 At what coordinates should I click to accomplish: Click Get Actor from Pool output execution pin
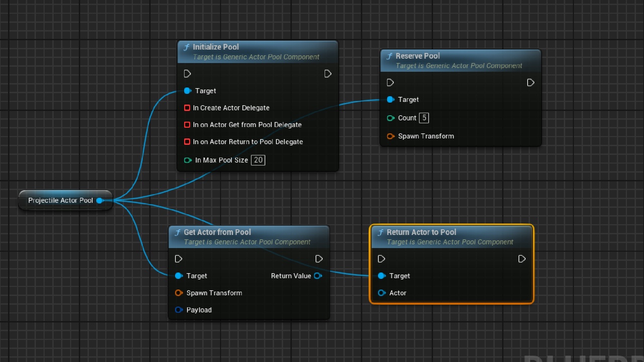(x=319, y=259)
